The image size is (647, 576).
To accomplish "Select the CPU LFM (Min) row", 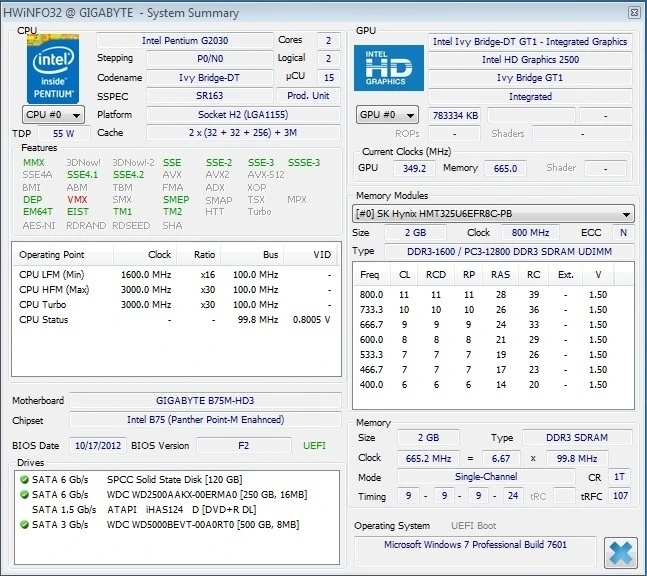I will [175, 274].
